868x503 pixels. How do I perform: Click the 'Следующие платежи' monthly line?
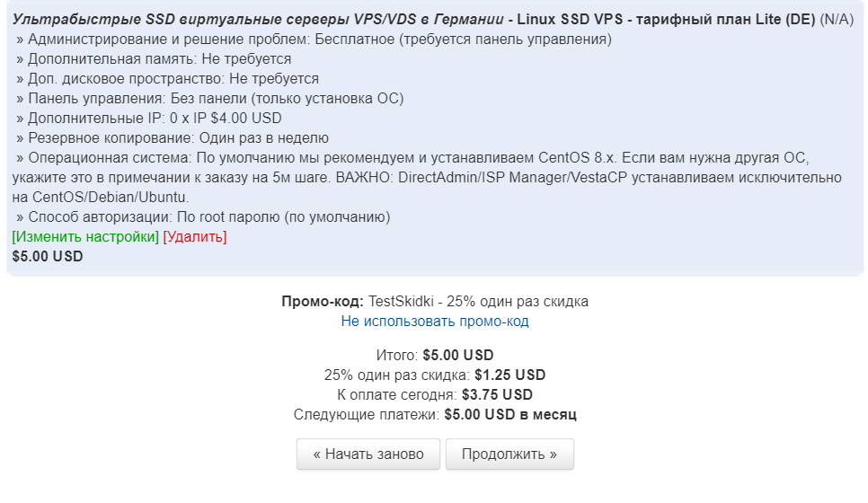pos(435,415)
